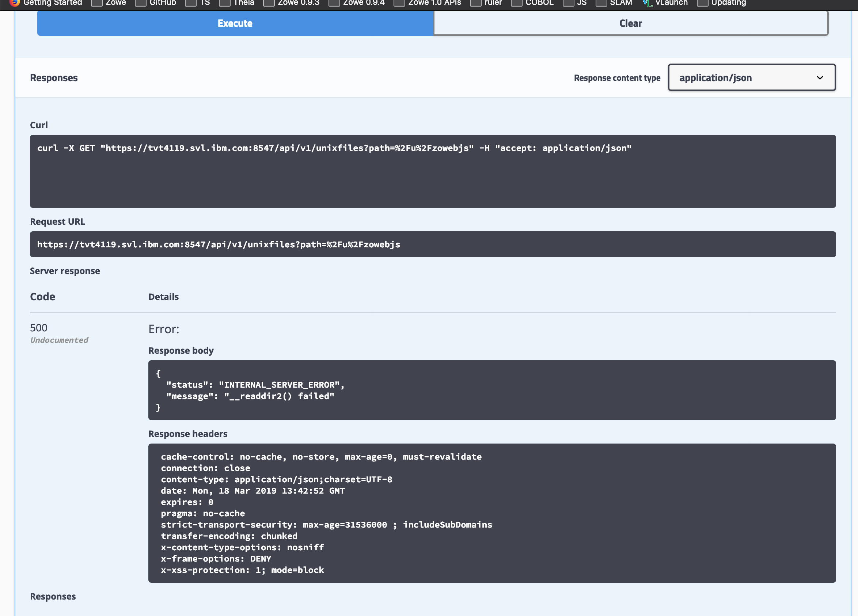
Task: Click the Undocumented label under 500
Action: [59, 340]
